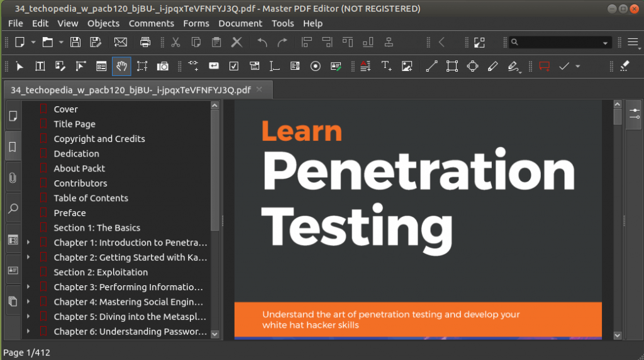Image resolution: width=644 pixels, height=360 pixels.
Task: Select the Line drawing tool
Action: coord(431,66)
